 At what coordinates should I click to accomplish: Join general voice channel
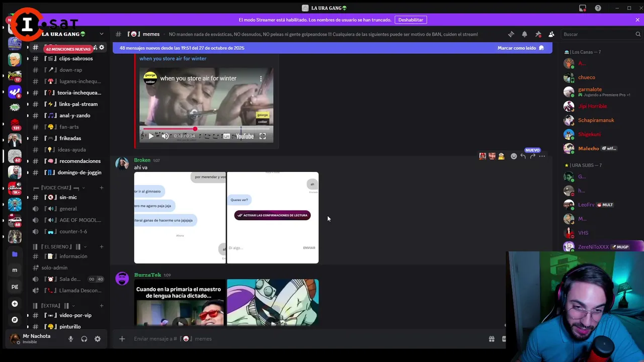(69, 209)
